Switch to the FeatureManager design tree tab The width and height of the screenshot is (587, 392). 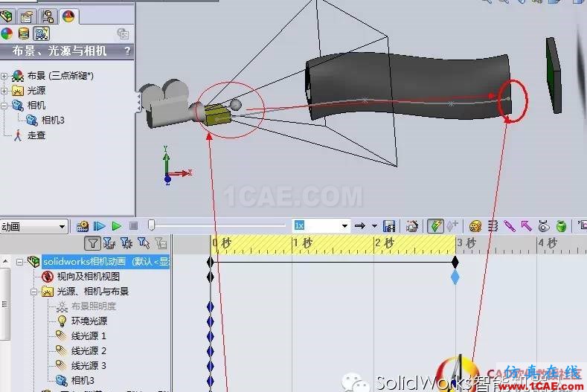7,16
